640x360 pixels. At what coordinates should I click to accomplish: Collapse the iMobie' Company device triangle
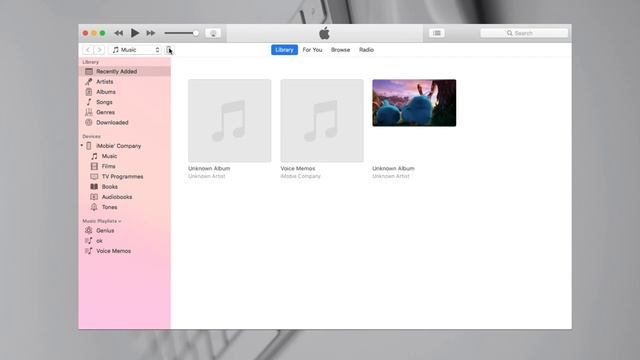pyautogui.click(x=82, y=146)
